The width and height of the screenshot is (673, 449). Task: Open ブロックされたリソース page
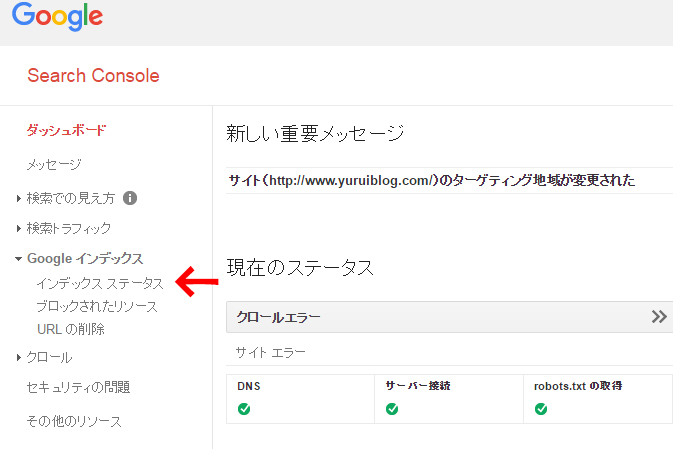[x=97, y=306]
